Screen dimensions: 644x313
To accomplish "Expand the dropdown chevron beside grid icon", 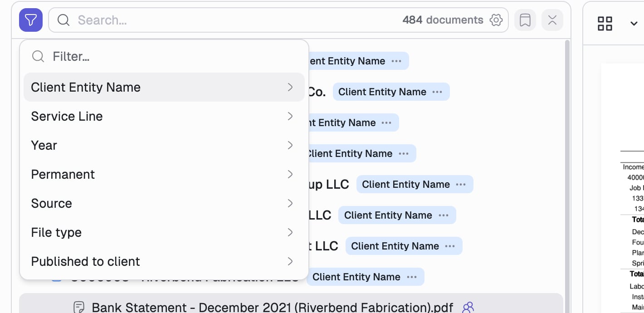I will (634, 24).
